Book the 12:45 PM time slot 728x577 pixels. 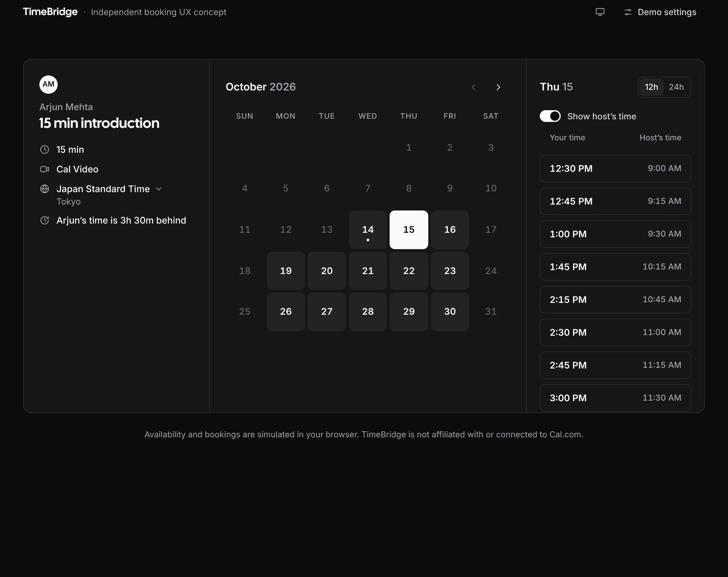click(x=615, y=201)
